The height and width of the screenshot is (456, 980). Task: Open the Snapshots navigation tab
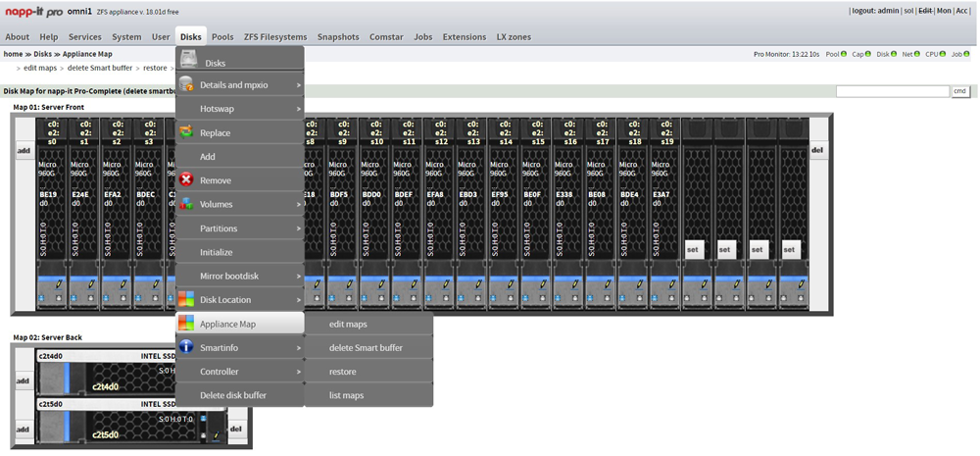(x=338, y=37)
